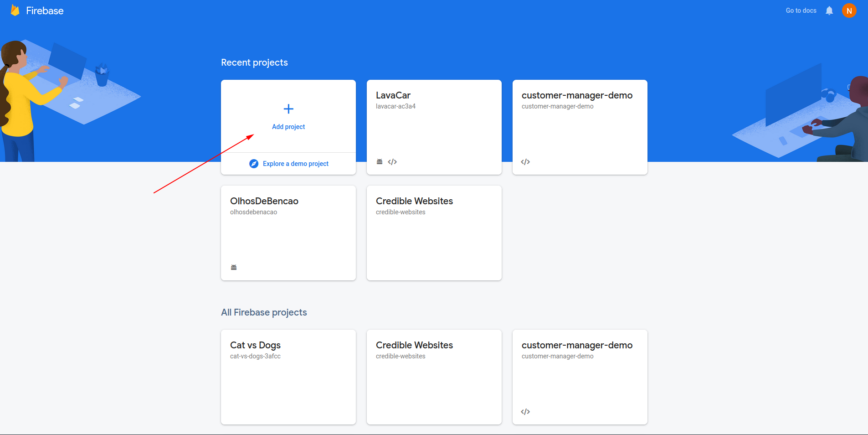Click the project ID lavacar-ac3a4
The width and height of the screenshot is (868, 435).
tap(395, 106)
